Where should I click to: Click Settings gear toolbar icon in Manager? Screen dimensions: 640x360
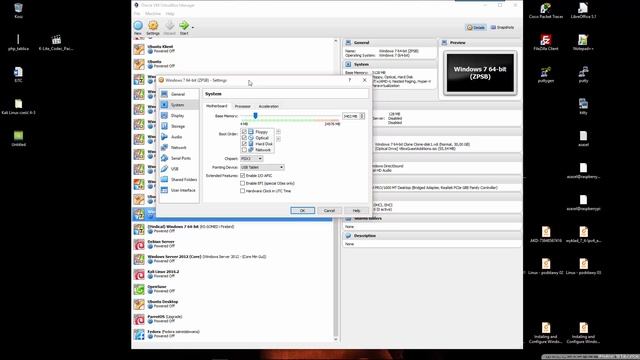pyautogui.click(x=153, y=28)
